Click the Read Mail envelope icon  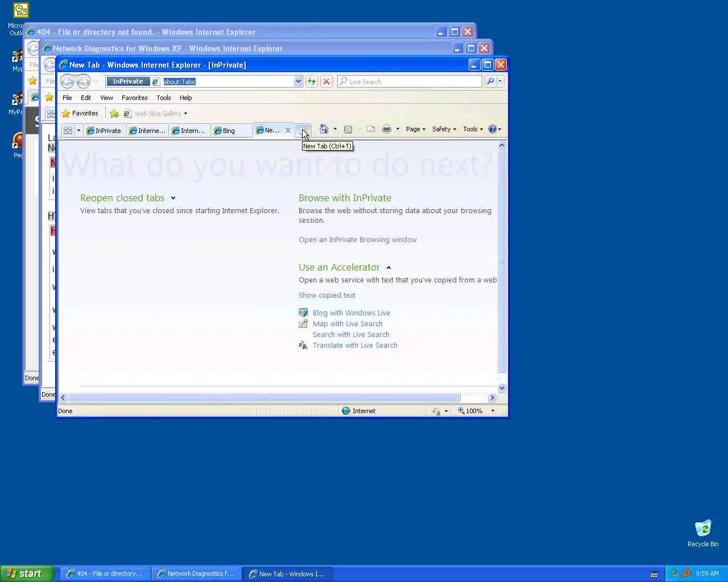[x=371, y=129]
